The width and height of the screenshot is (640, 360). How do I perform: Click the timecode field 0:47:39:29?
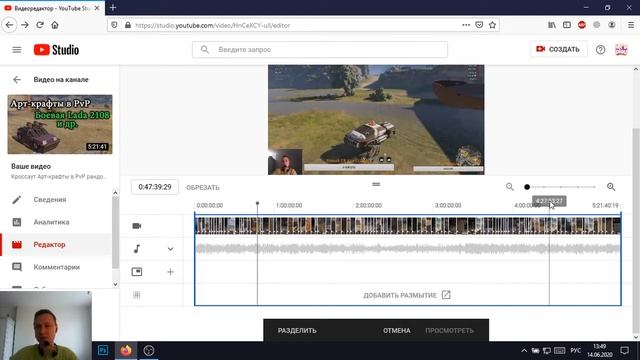(155, 187)
